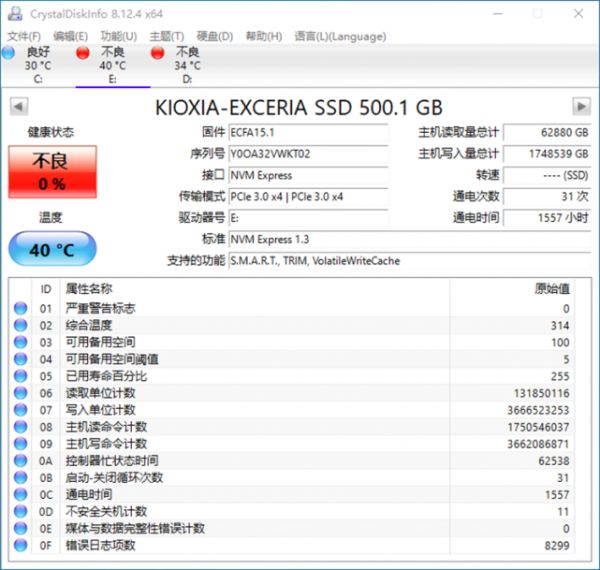Minimize the CrystalDiskInfo window
600x570 pixels.
(497, 14)
